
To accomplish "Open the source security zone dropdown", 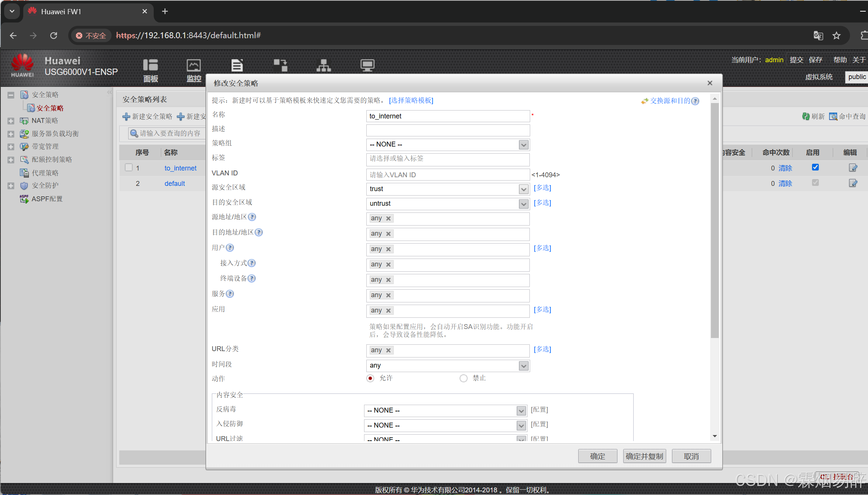I will point(523,189).
